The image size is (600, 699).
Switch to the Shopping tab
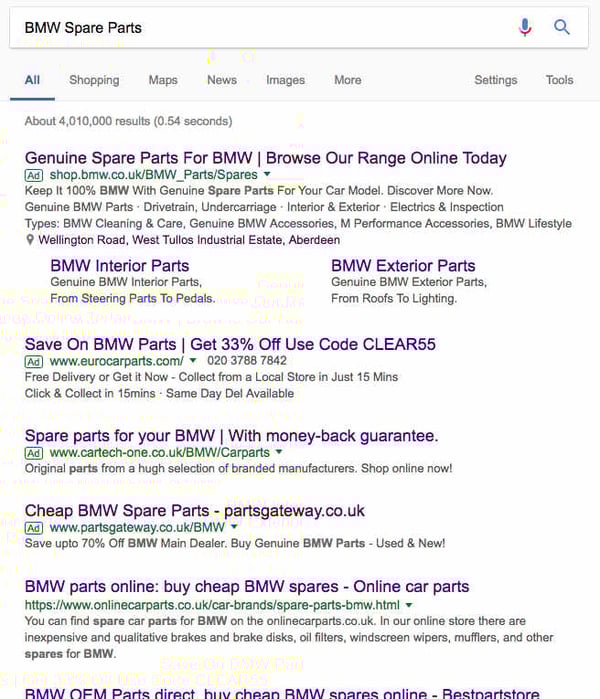94,80
